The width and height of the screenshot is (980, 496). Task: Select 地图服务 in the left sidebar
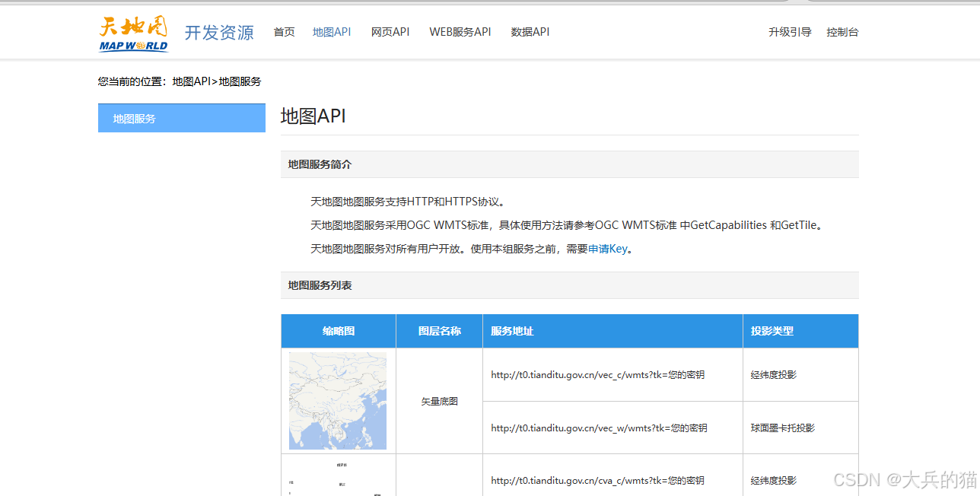pyautogui.click(x=182, y=118)
